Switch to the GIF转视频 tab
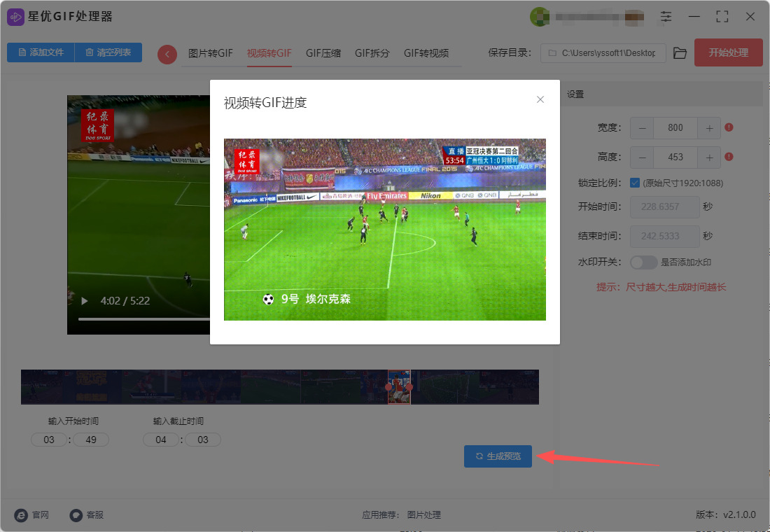Screen dimensions: 770x532 click(x=426, y=53)
